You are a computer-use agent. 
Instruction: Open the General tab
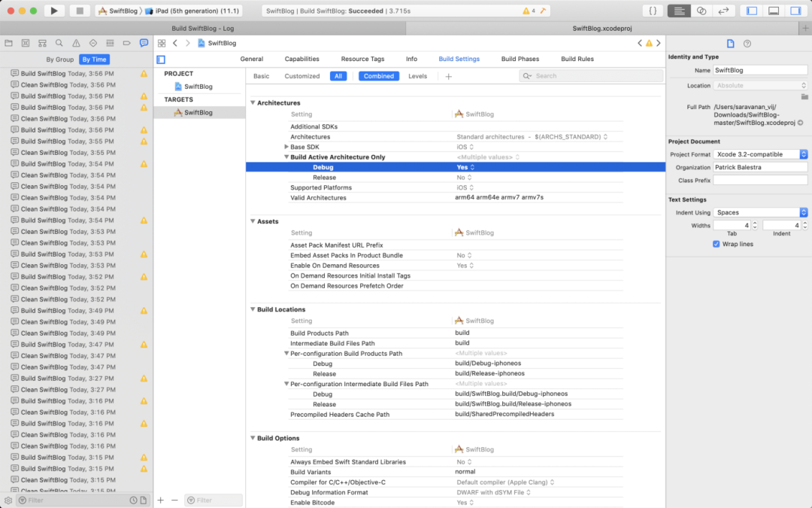pyautogui.click(x=252, y=59)
